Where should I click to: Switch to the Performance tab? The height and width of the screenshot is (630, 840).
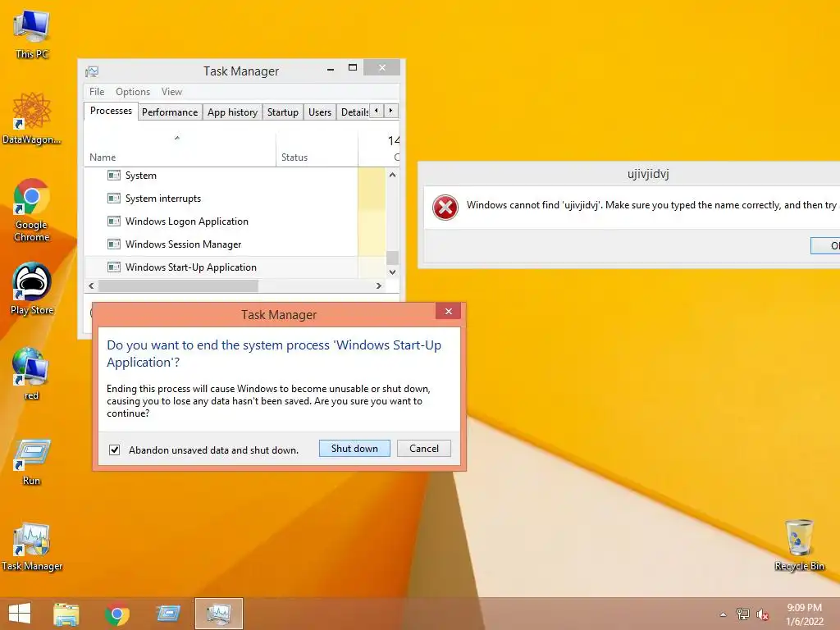click(170, 112)
